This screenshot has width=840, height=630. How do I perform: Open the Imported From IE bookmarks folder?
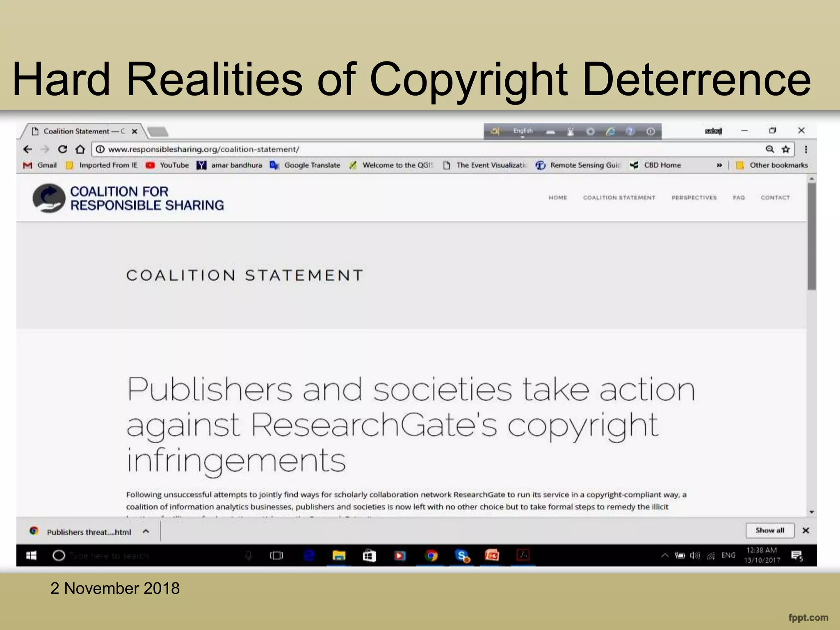point(102,165)
